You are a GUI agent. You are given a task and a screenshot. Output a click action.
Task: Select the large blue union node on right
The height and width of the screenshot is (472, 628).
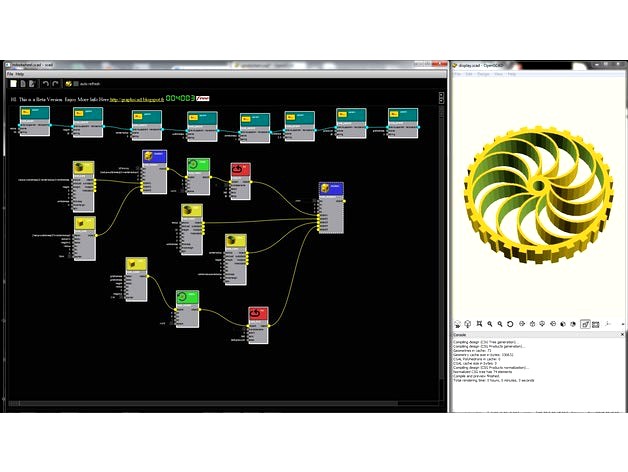point(332,208)
